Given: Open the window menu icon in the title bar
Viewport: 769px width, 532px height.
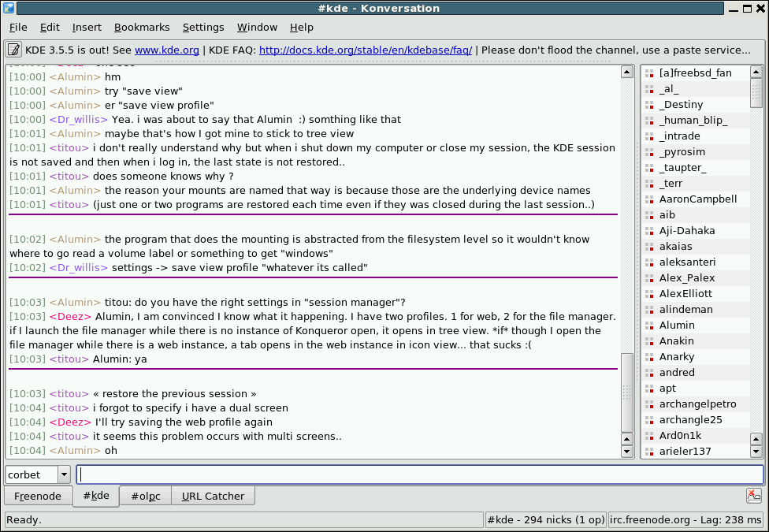Looking at the screenshot, I should pos(9,8).
